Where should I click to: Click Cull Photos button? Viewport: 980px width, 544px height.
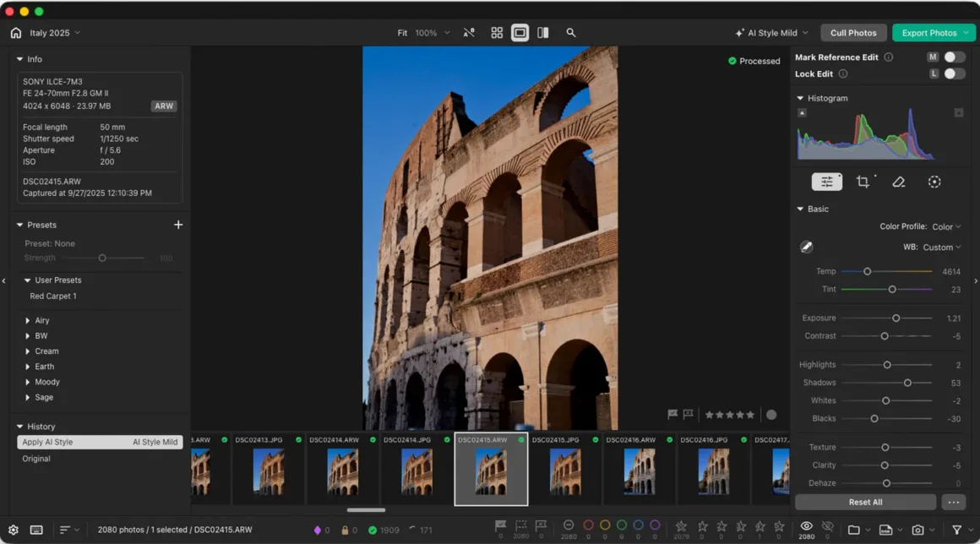click(x=853, y=33)
